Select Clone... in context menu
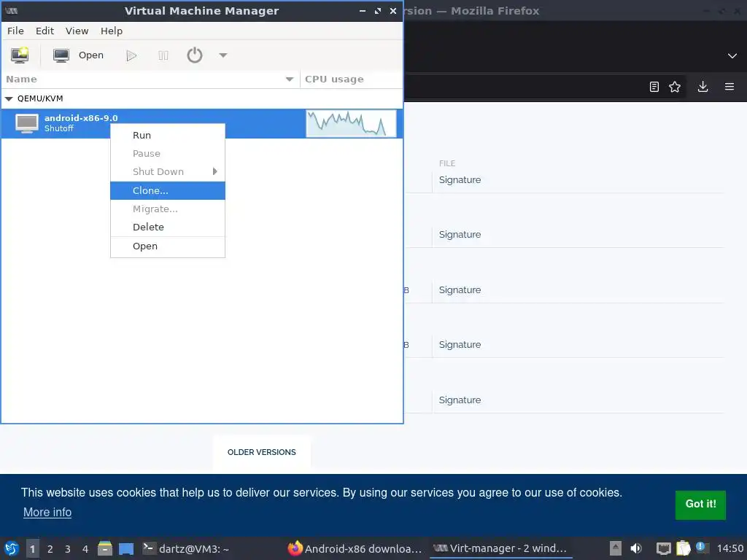747x560 pixels. (x=168, y=190)
